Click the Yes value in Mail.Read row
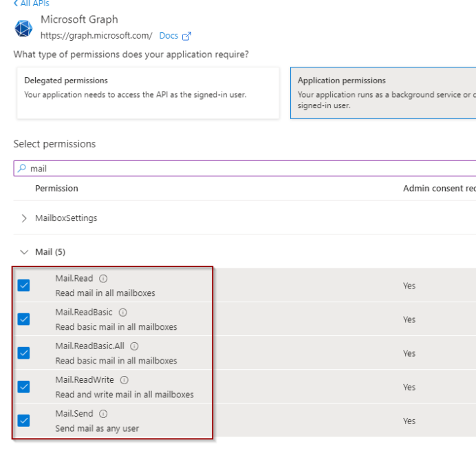 coord(409,286)
